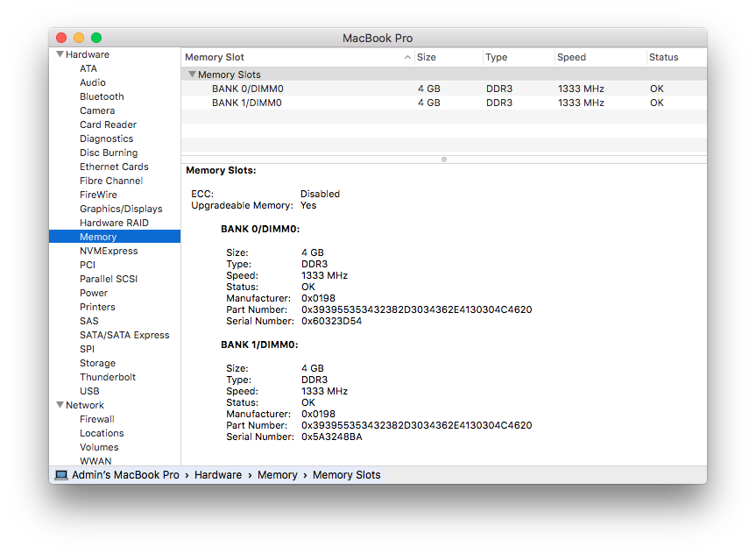Select Firewall under Network
The width and height of the screenshot is (756, 554).
(x=97, y=419)
